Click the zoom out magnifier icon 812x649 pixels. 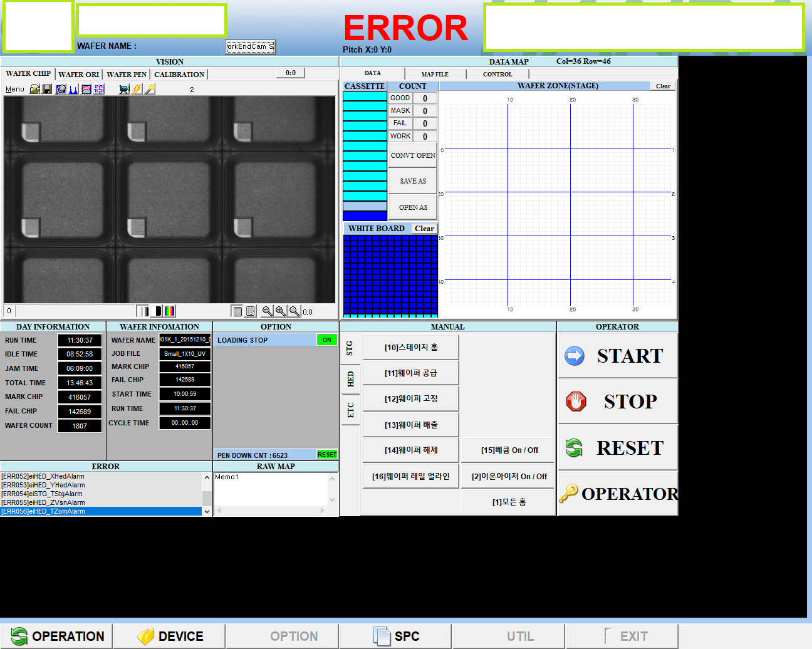pos(267,311)
